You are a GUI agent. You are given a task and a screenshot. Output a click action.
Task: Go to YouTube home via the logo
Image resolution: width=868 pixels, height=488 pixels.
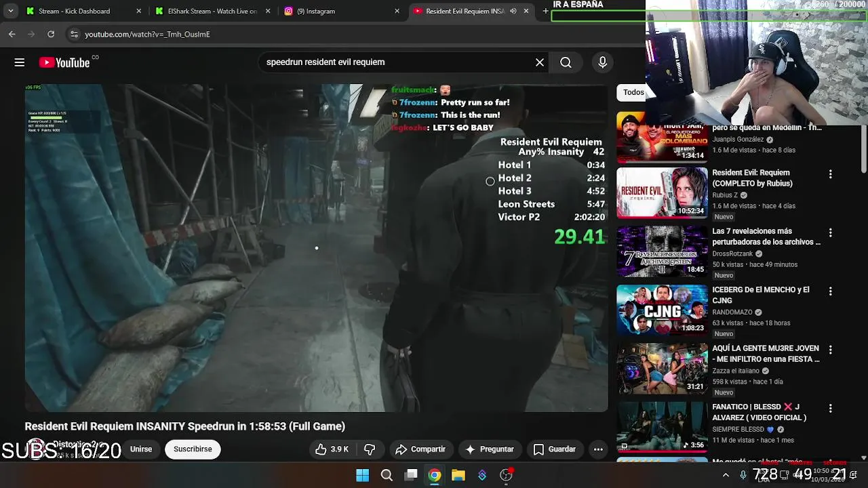tap(64, 62)
